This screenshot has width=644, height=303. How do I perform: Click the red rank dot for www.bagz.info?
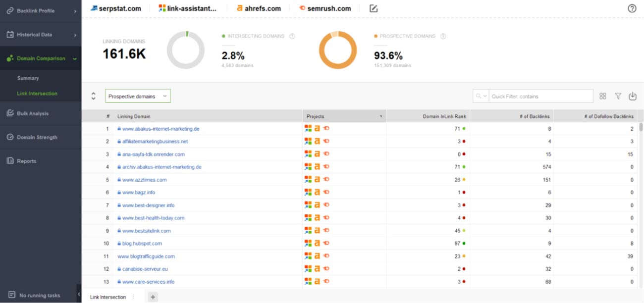click(464, 193)
